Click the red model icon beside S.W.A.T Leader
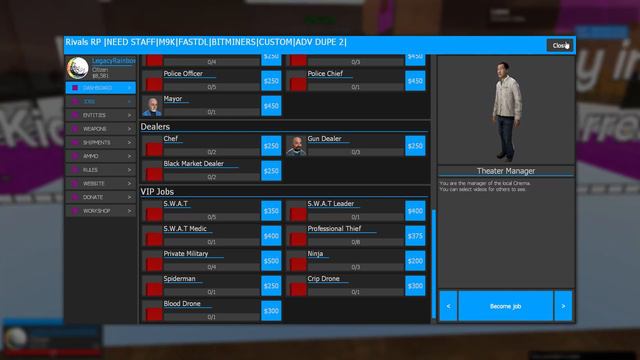 pyautogui.click(x=298, y=214)
